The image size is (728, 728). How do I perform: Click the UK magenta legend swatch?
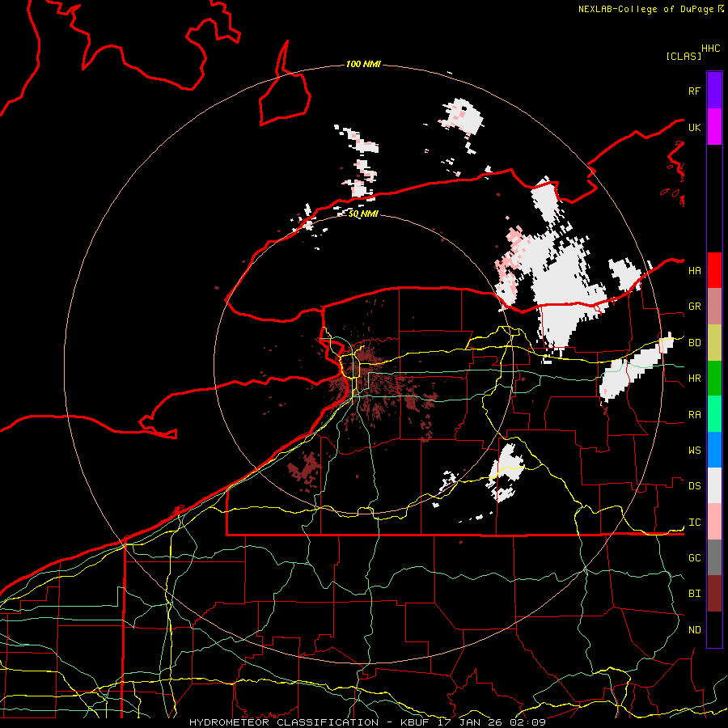pos(714,127)
